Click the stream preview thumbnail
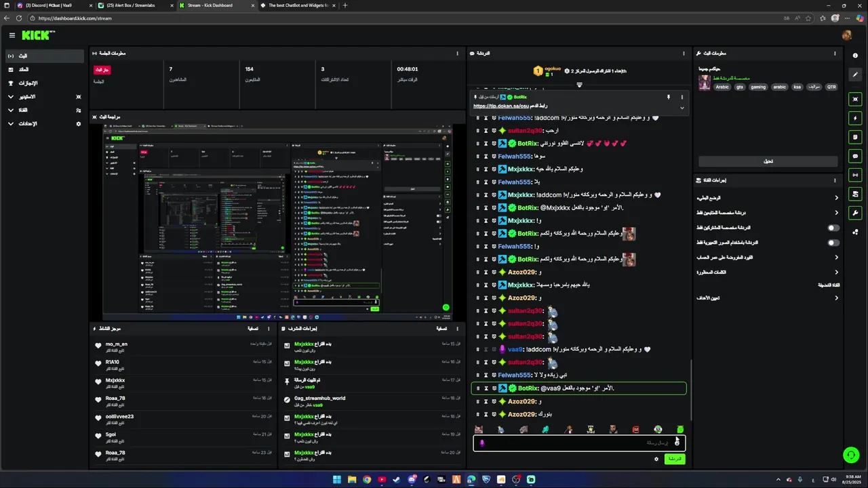868x488 pixels. [x=277, y=222]
